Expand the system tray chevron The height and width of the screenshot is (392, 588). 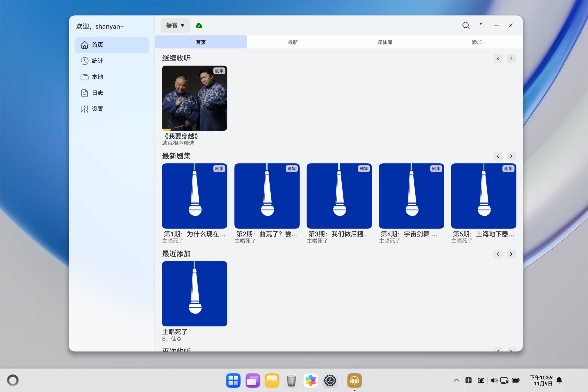456,380
